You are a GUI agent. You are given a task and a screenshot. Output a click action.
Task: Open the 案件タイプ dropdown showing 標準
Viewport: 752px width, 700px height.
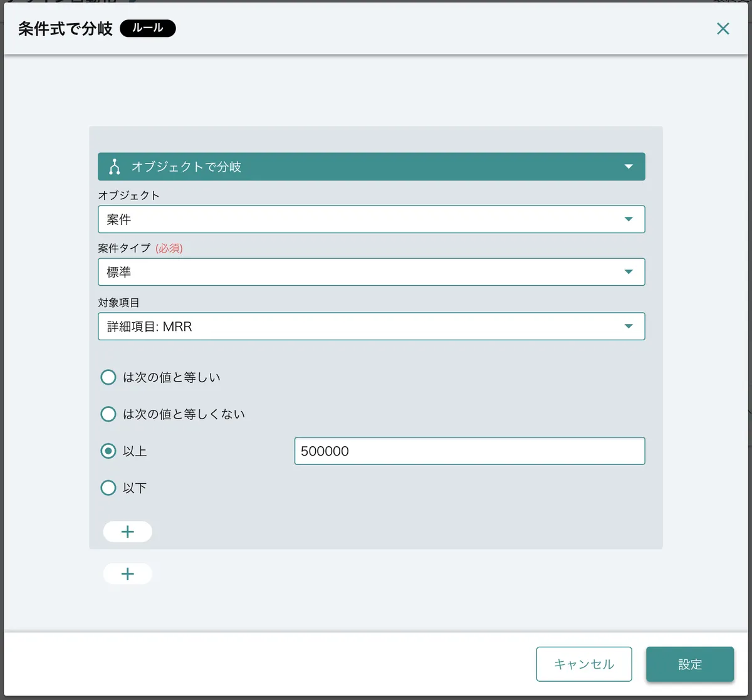[x=371, y=272]
